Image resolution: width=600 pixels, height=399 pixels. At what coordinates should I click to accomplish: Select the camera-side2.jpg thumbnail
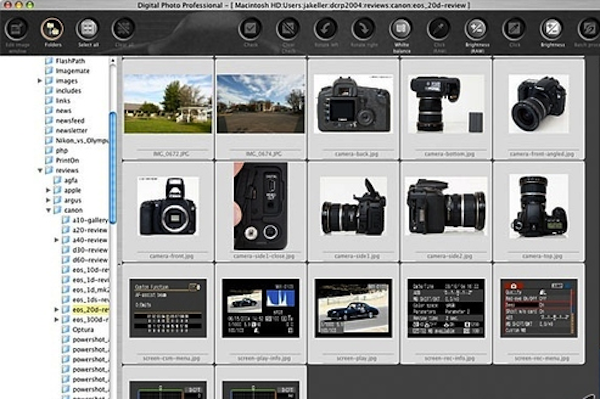(446, 206)
